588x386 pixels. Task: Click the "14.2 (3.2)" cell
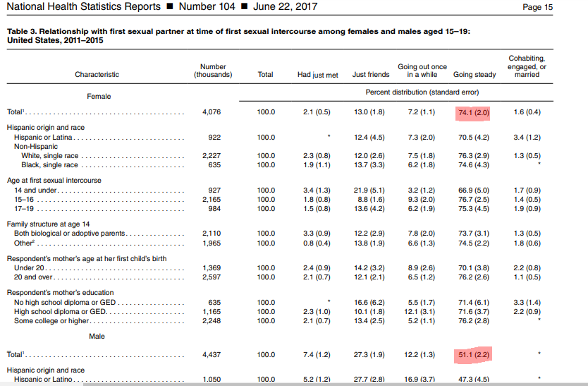click(369, 268)
